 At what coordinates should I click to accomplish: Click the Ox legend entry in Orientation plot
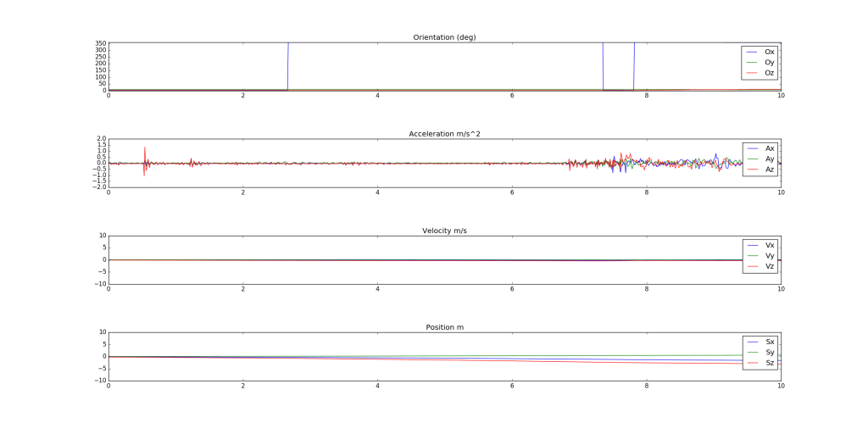(x=769, y=52)
